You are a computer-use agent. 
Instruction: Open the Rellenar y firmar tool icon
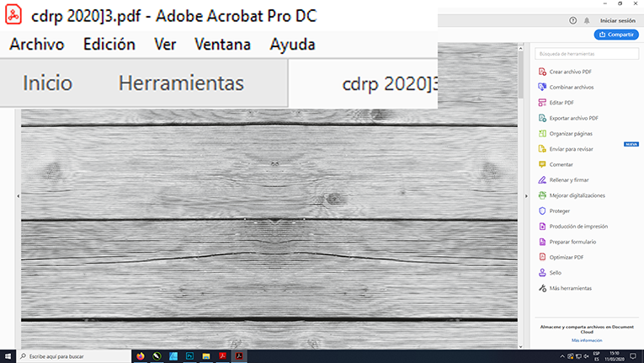click(542, 180)
